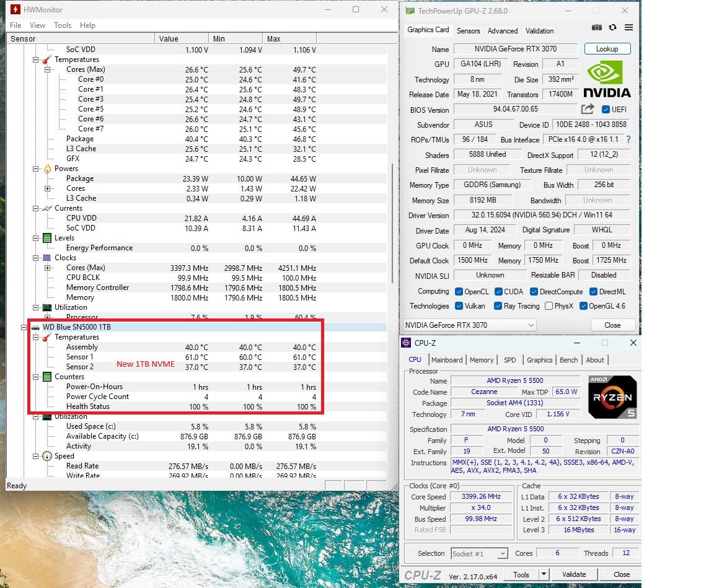This screenshot has width=714, height=588.
Task: Click the green bars icon beside Levels
Action: [x=47, y=238]
